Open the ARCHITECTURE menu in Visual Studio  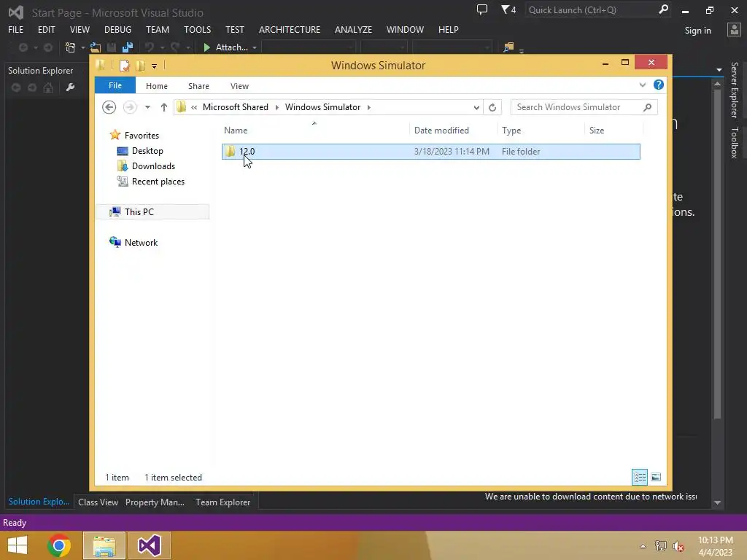tap(290, 29)
